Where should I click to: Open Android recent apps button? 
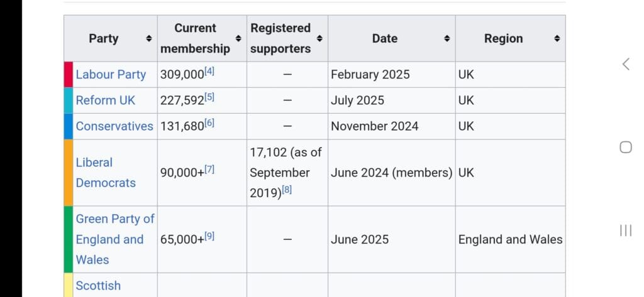pos(625,230)
